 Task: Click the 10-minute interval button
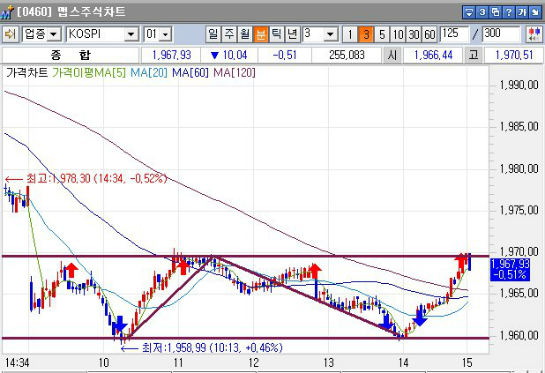click(398, 34)
